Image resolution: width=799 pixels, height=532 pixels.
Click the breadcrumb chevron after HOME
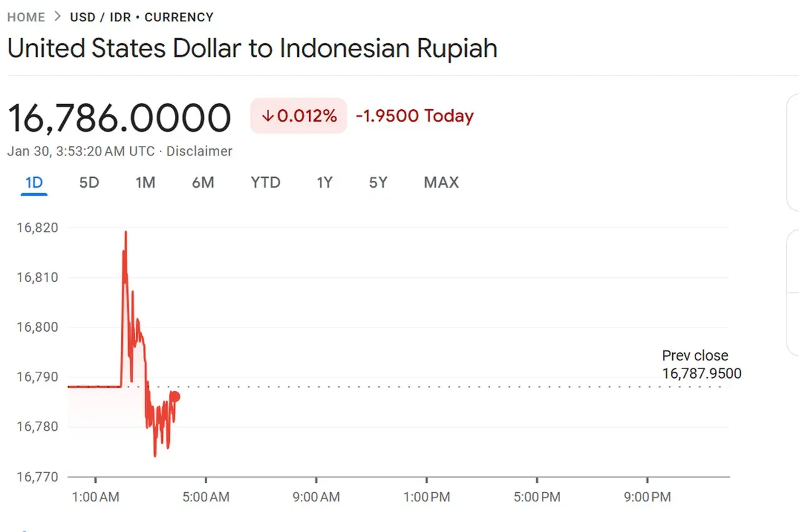tap(57, 17)
